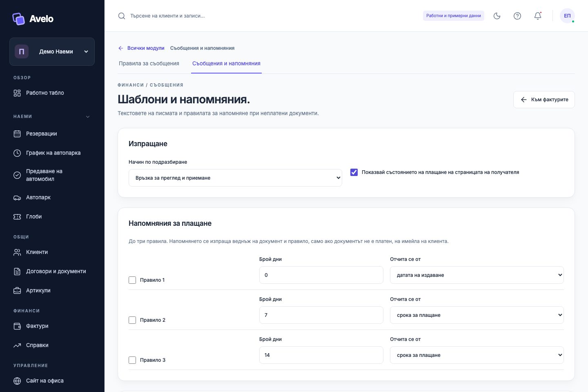Enable the Правило 1 checkbox
This screenshot has height=392, width=588.
tap(132, 280)
